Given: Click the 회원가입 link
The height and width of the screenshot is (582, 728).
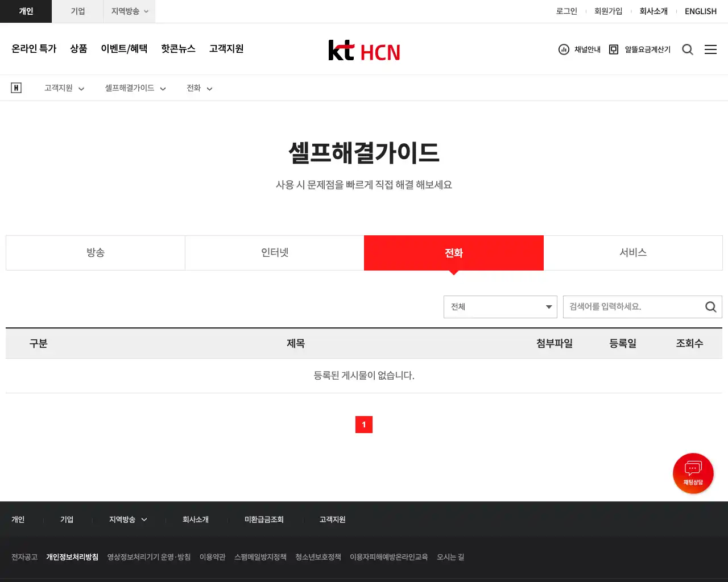Looking at the screenshot, I should point(608,11).
